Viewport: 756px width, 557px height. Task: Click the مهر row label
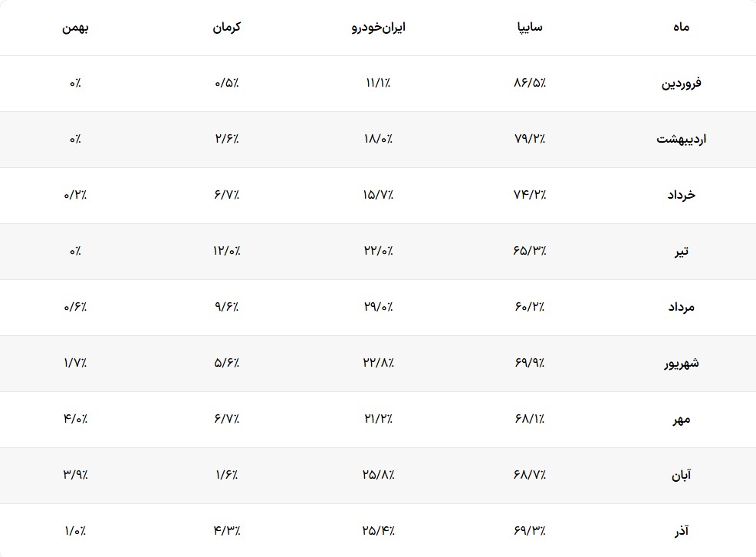[x=681, y=420]
